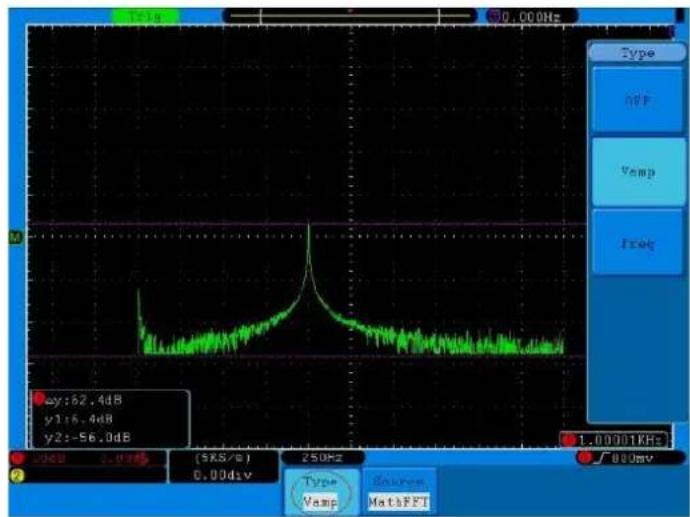
Task: Open the bottom Type Vamp menu item
Action: (321, 492)
